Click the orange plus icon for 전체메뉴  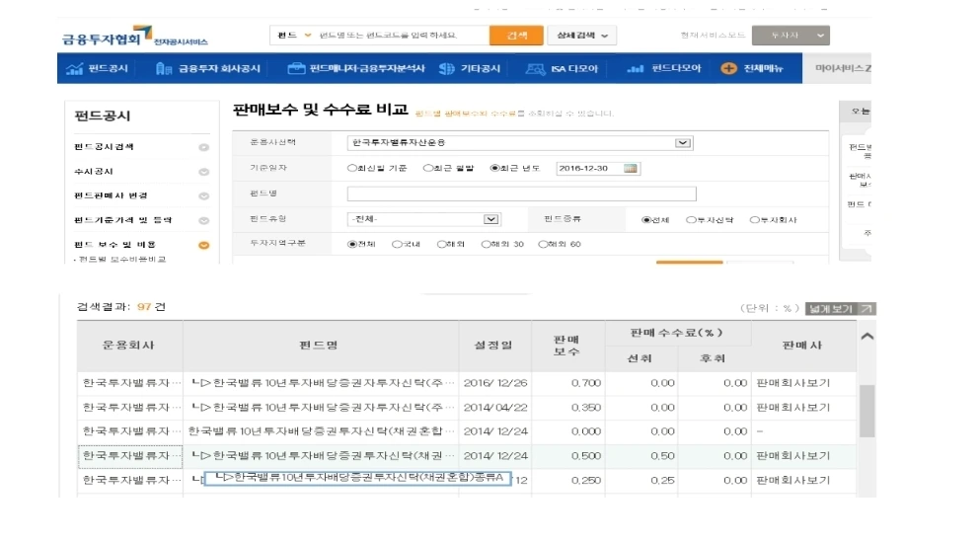tap(728, 68)
